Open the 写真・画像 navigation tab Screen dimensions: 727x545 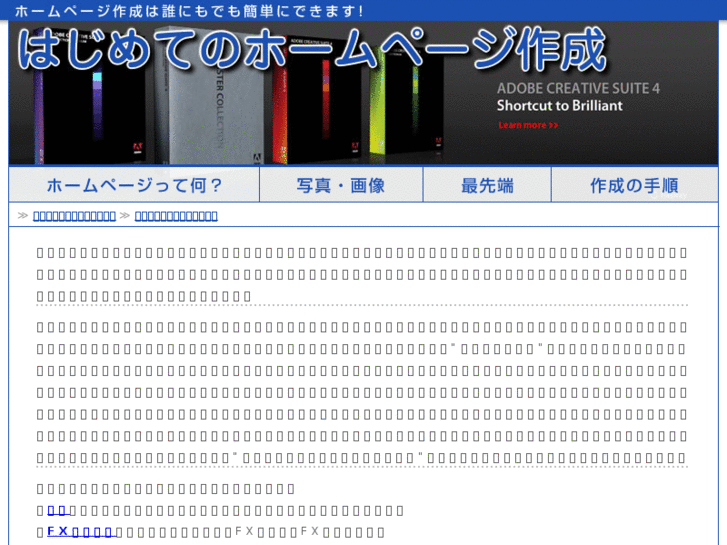[x=341, y=185]
